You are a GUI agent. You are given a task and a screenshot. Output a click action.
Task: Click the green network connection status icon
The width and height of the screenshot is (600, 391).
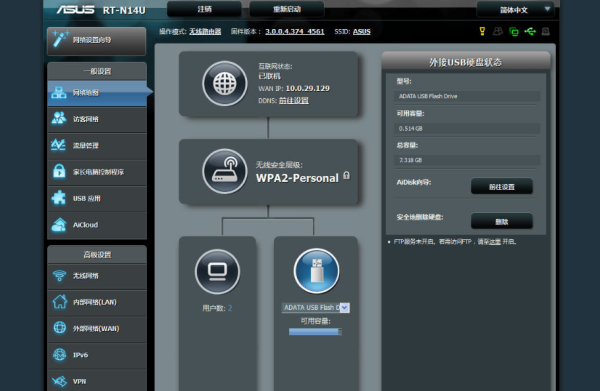(514, 31)
